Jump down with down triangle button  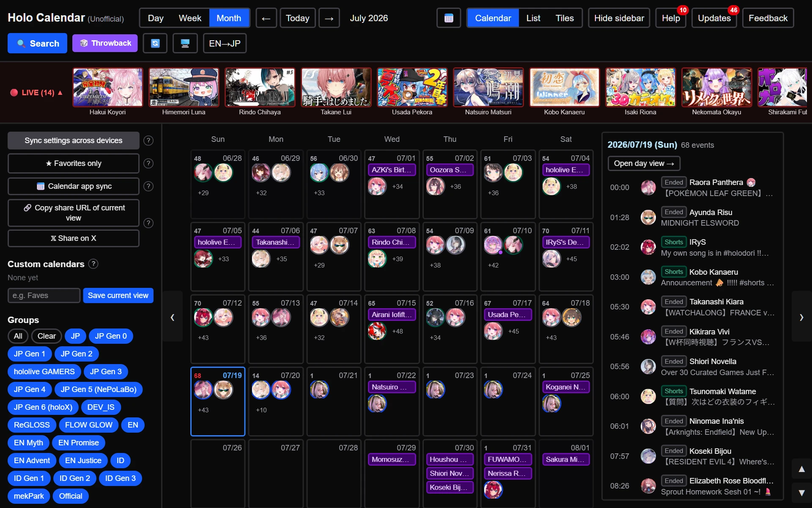[801, 492]
